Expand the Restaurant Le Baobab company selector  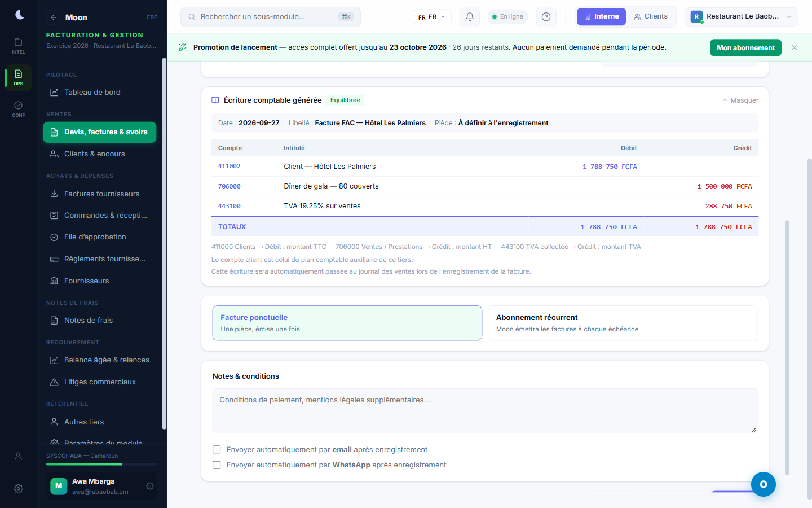tap(742, 17)
